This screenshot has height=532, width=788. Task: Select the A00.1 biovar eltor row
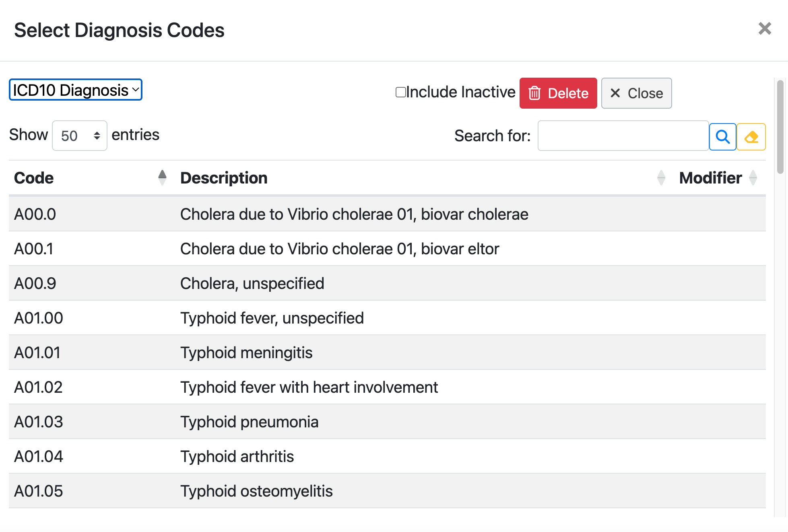pyautogui.click(x=339, y=249)
